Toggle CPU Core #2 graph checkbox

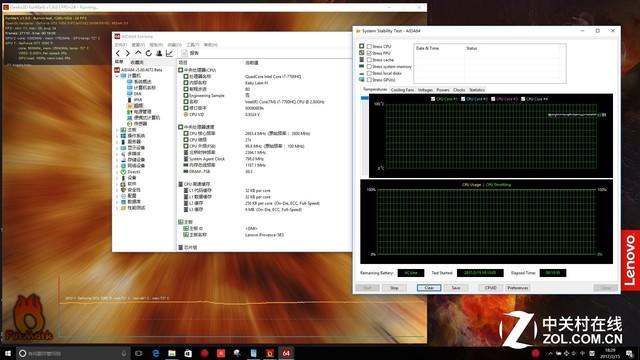(x=463, y=99)
